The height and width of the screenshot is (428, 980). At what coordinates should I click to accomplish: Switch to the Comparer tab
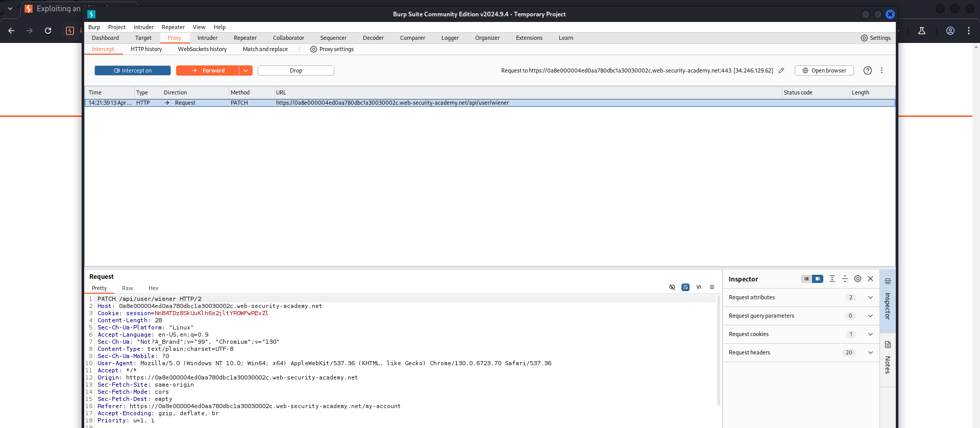(412, 38)
